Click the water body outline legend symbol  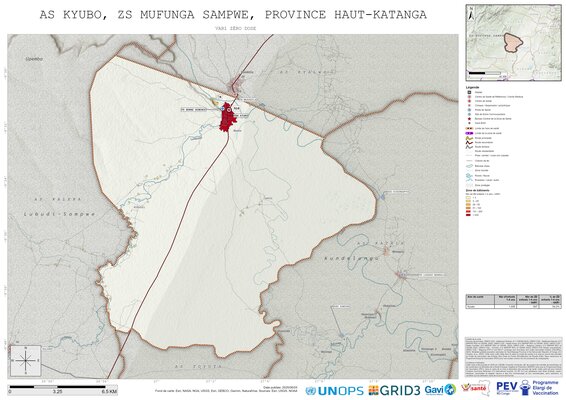point(469,166)
